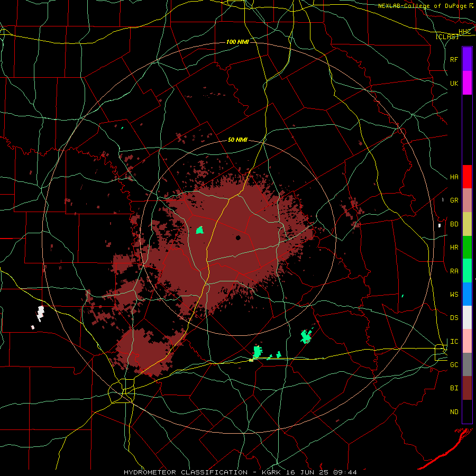Screen dimensions: 476x476
Task: Click the GR pink-brown legend swatch
Action: pyautogui.click(x=467, y=200)
